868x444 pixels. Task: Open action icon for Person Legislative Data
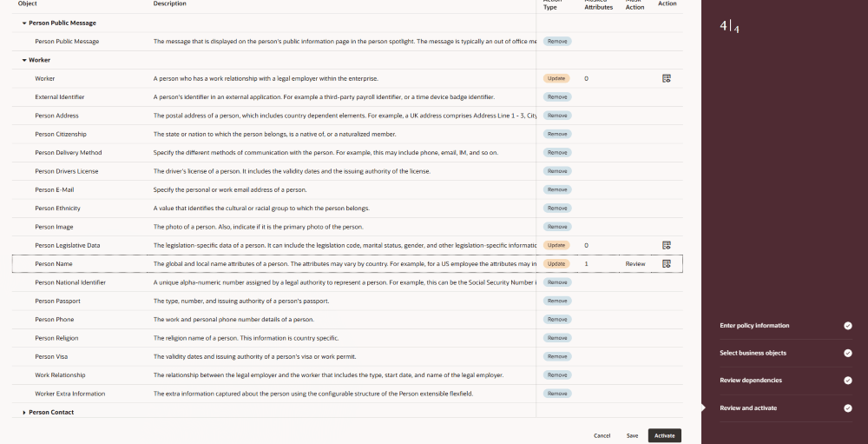coord(667,245)
